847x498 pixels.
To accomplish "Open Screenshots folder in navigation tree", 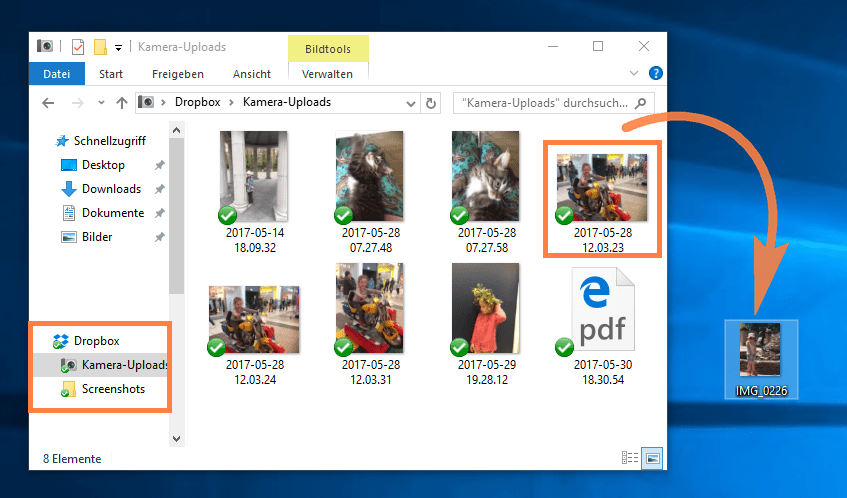I will (x=103, y=389).
